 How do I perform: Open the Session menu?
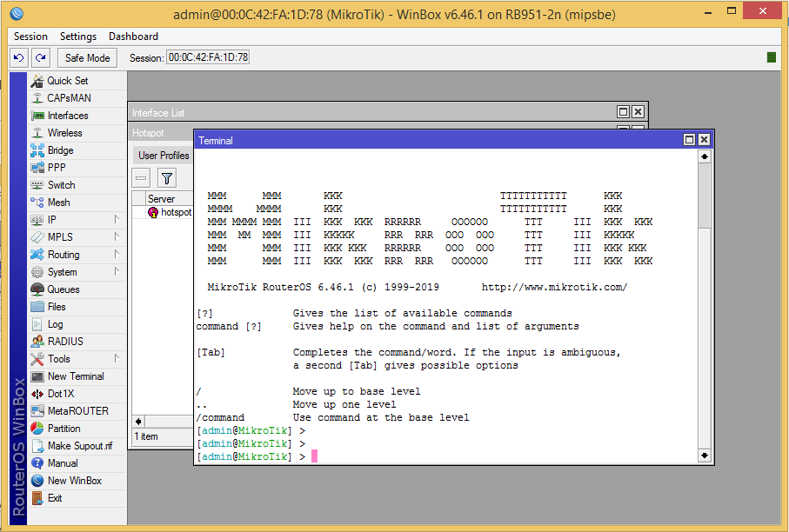30,37
